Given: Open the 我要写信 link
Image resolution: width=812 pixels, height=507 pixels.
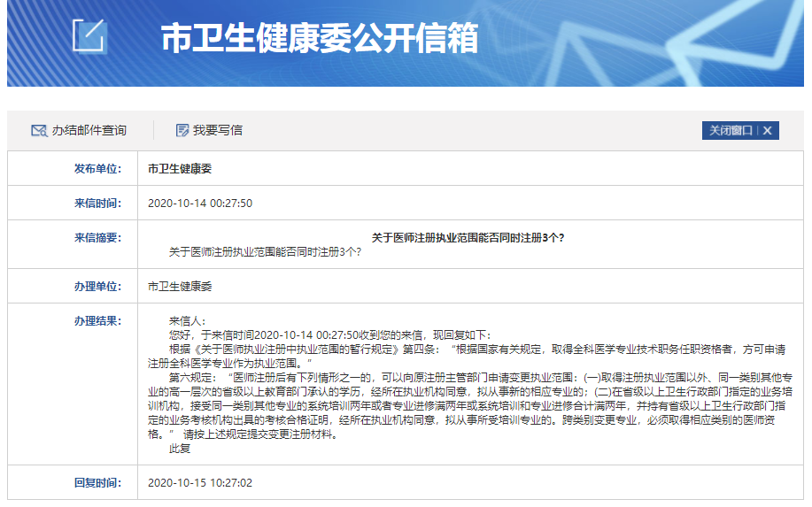Looking at the screenshot, I should [x=218, y=130].
